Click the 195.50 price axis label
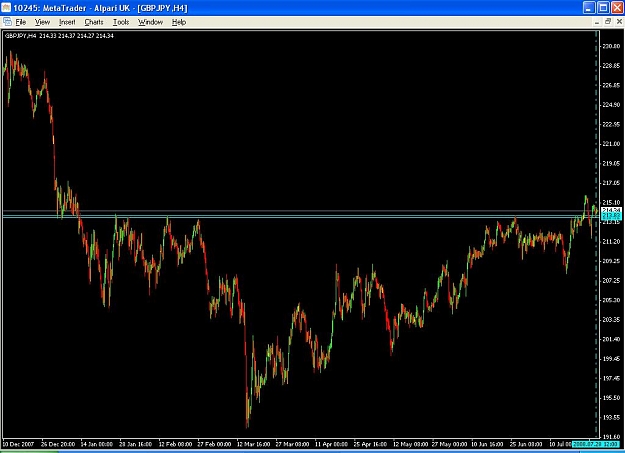This screenshot has height=453, width=625. tap(611, 398)
